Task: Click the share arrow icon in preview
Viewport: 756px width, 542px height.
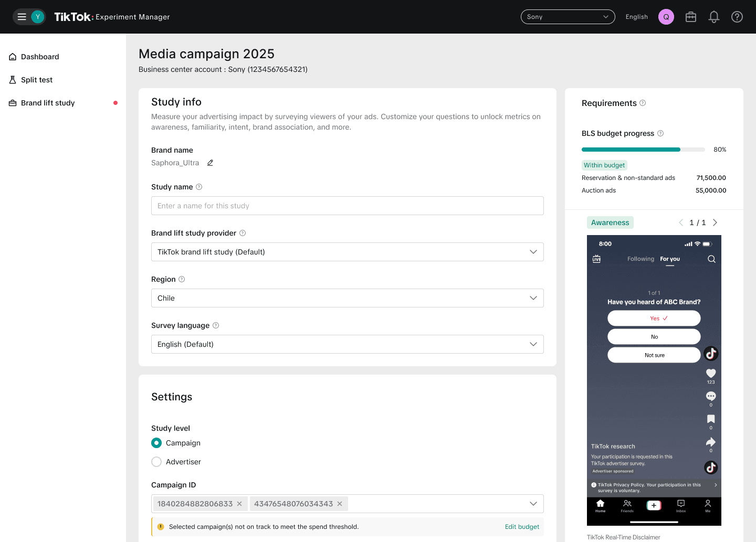Action: [x=711, y=442]
